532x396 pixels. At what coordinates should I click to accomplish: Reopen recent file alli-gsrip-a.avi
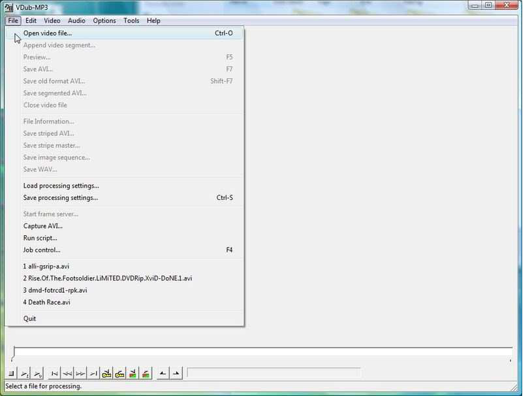[x=125, y=267]
